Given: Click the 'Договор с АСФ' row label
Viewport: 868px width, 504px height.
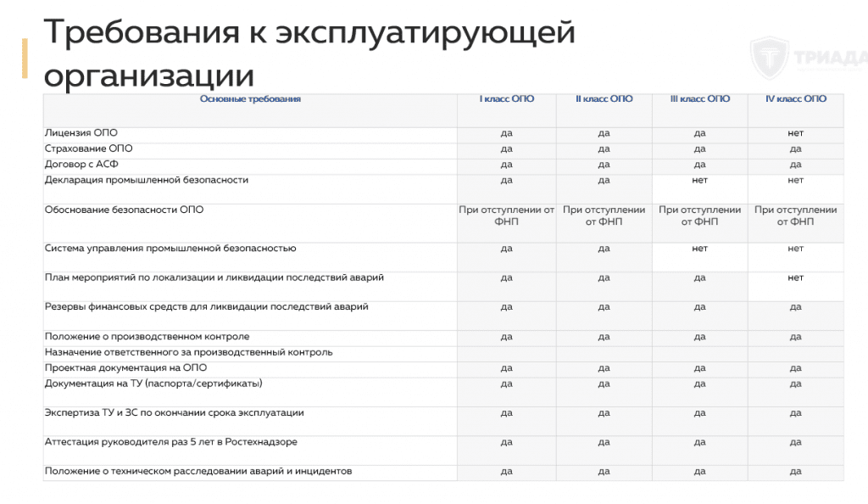Looking at the screenshot, I should 81,165.
